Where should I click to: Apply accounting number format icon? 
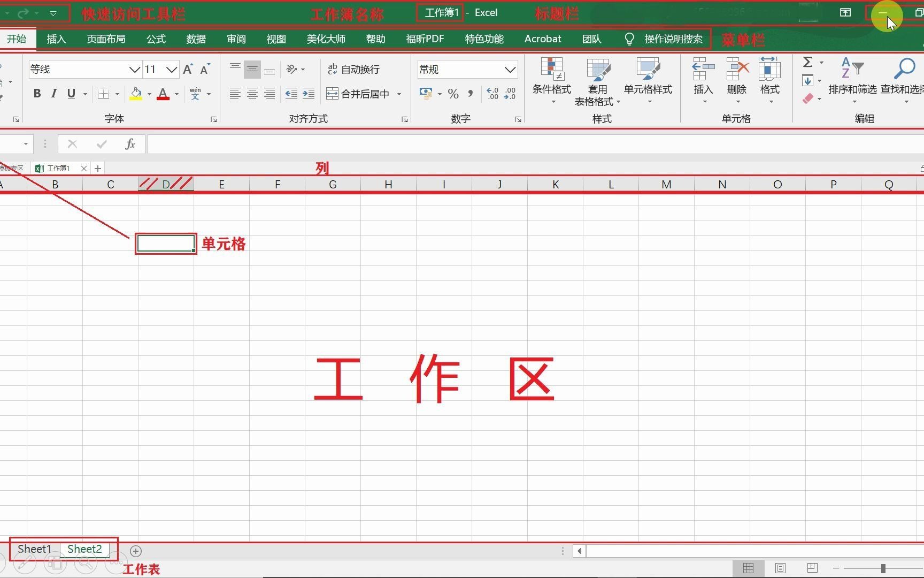click(x=426, y=94)
